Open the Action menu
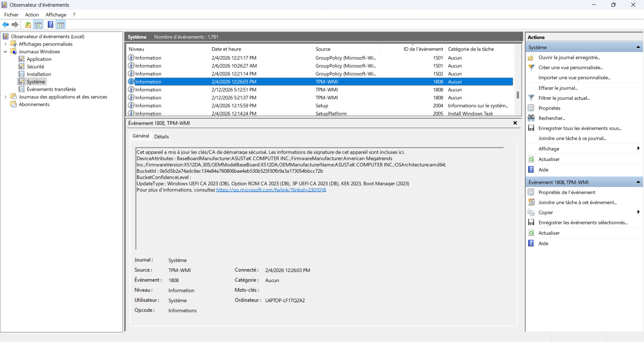This screenshot has height=342, width=644. coord(32,15)
